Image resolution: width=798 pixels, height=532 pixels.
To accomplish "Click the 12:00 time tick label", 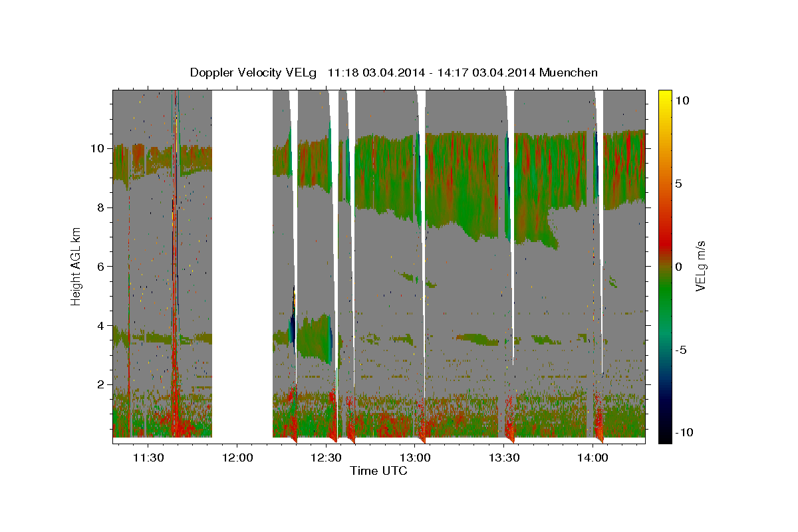I will (237, 458).
